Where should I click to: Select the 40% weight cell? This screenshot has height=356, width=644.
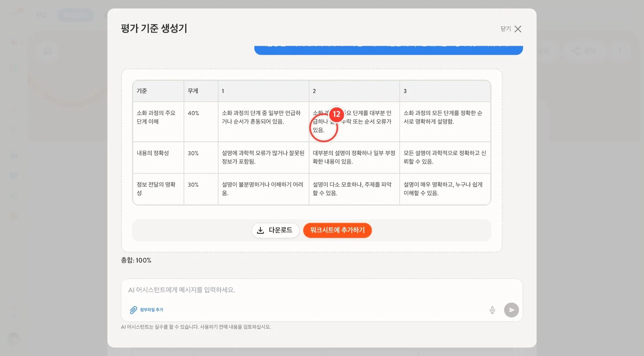[x=201, y=121]
